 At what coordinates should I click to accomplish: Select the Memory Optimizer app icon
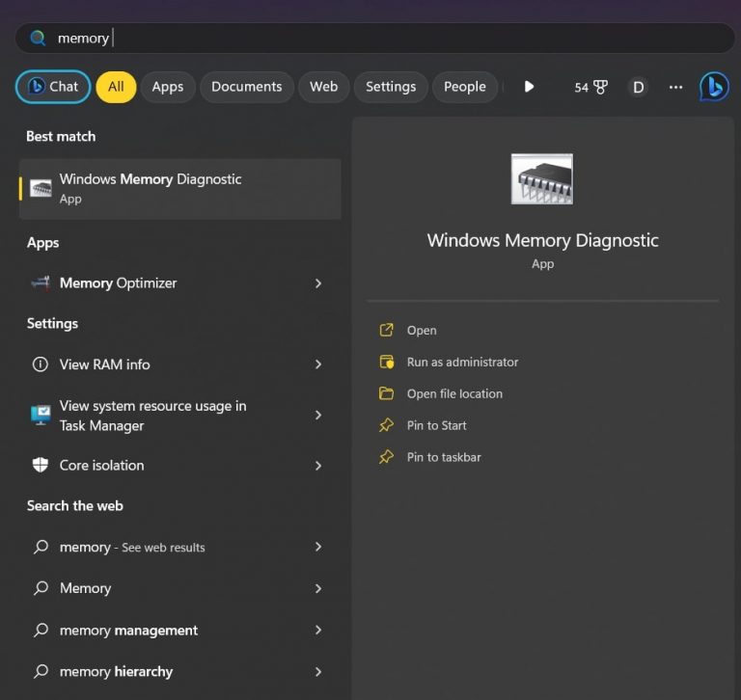41,283
